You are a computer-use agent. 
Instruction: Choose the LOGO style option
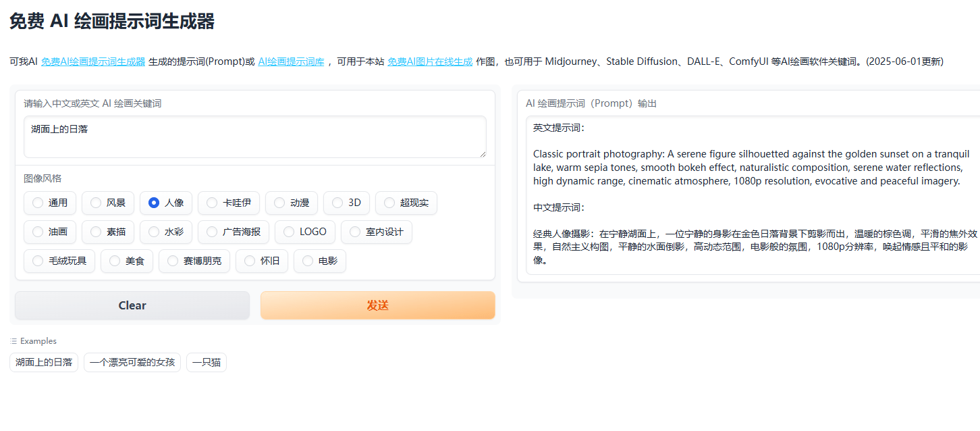(304, 232)
